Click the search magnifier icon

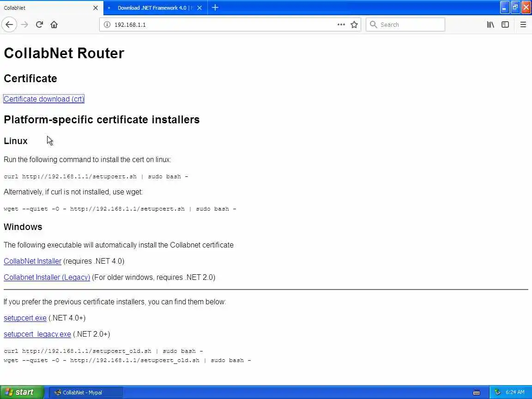[x=373, y=24]
